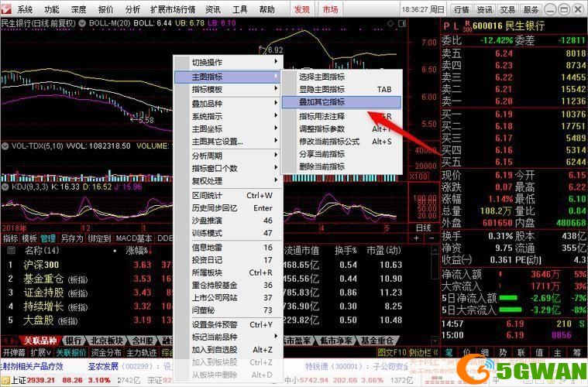Click the R 300 tag beside 600016
588x387 pixels.
pyautogui.click(x=467, y=26)
